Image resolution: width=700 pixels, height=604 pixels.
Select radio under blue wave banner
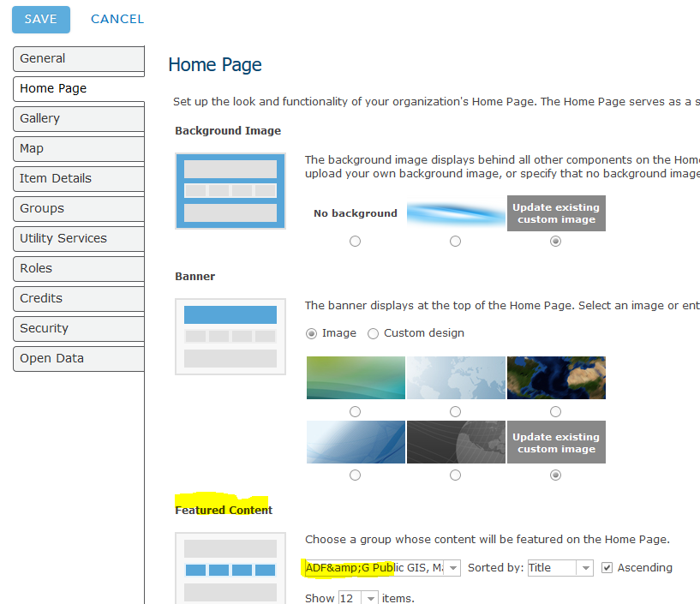[x=355, y=475]
